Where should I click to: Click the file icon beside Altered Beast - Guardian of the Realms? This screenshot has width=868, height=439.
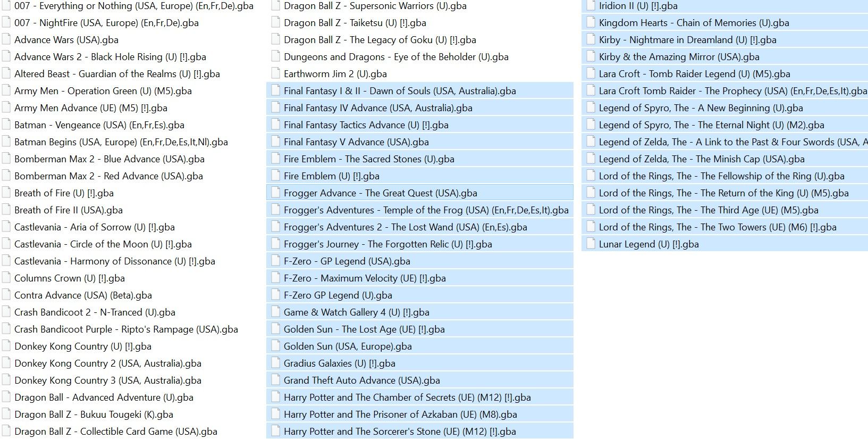tap(6, 73)
